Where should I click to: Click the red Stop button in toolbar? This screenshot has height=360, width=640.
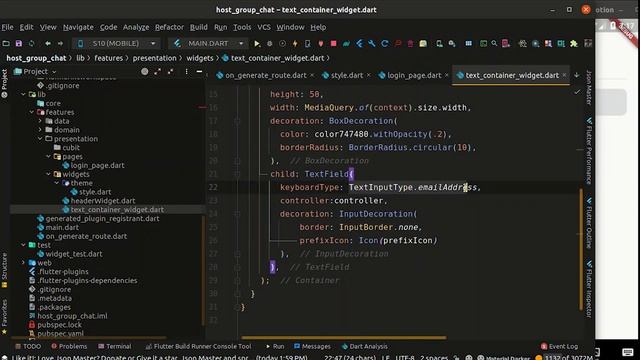coord(333,43)
